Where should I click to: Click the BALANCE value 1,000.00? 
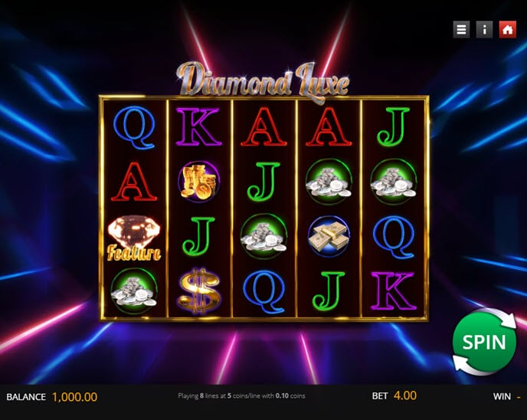[74, 397]
